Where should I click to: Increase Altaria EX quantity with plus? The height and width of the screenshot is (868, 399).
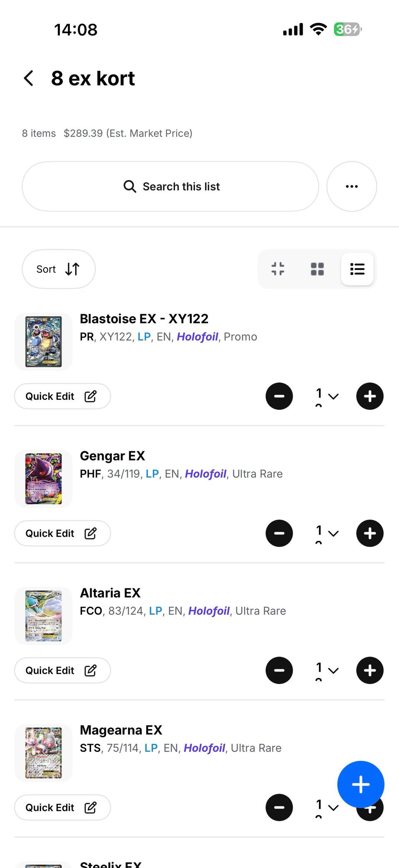click(370, 670)
